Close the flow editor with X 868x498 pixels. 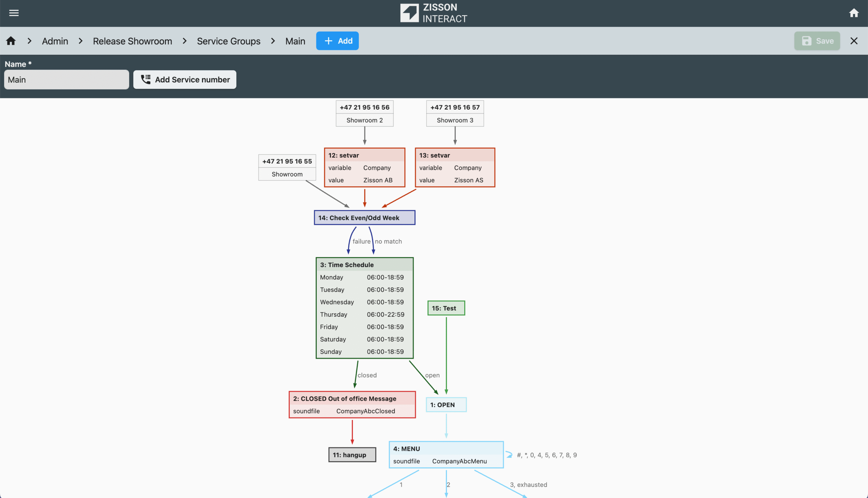click(854, 41)
